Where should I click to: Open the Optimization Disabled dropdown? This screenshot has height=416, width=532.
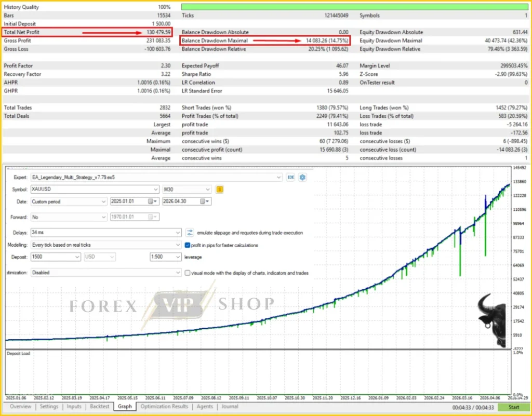(x=178, y=273)
